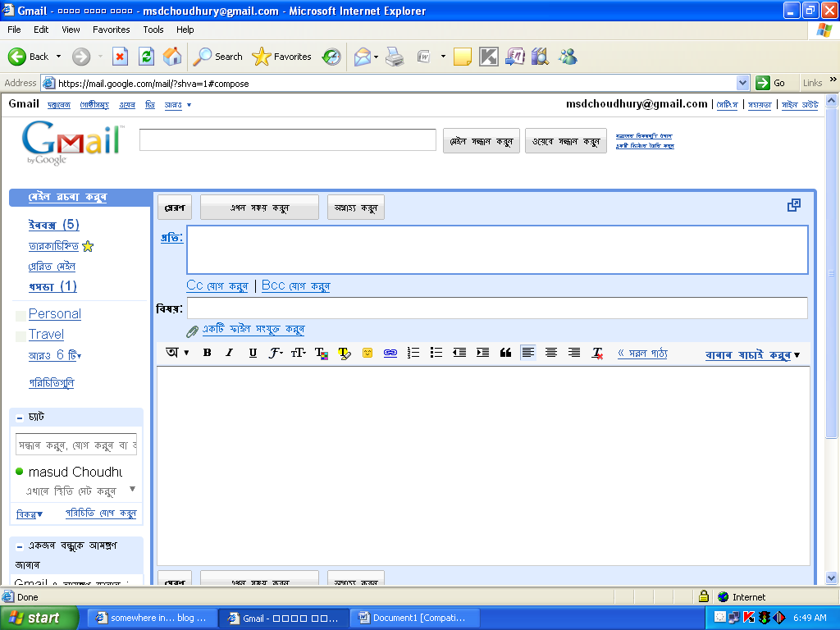This screenshot has height=630, width=840.
Task: Open IE History panel
Action: [331, 57]
